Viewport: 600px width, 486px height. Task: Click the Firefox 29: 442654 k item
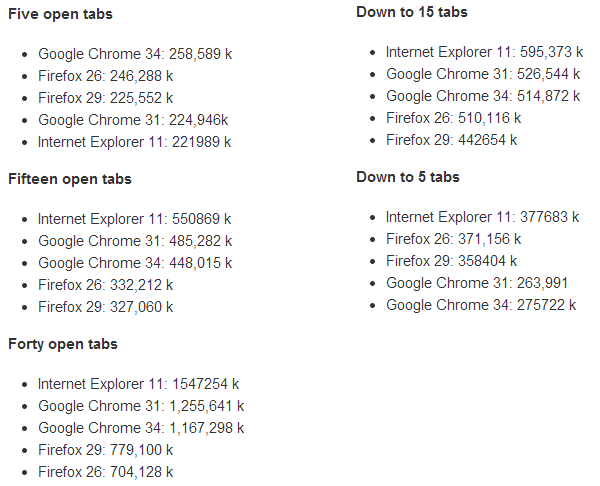coord(452,140)
